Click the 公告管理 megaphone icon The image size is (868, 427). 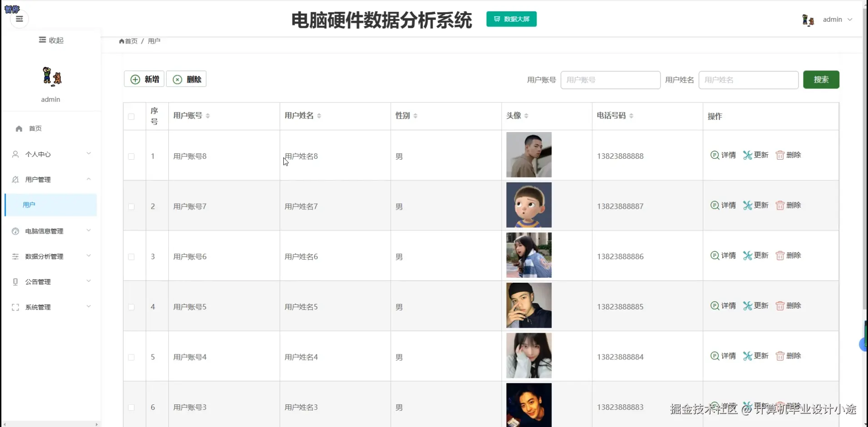pyautogui.click(x=15, y=281)
